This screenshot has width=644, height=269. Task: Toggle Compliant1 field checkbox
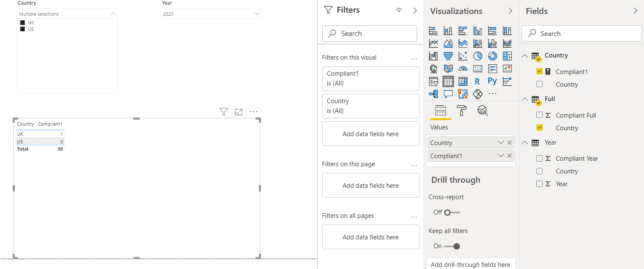tap(539, 71)
